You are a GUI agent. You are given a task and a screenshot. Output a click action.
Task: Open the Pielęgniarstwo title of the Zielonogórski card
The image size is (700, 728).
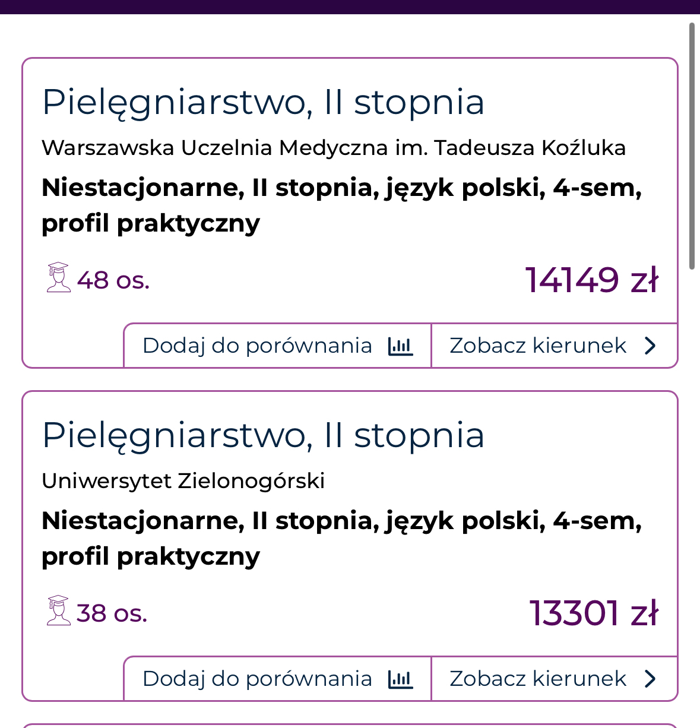click(263, 435)
